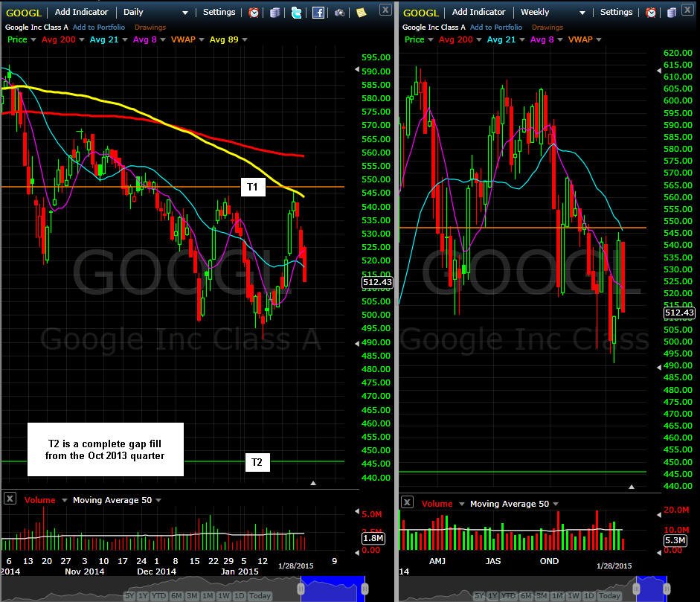Open Settings on the Weekly chart
700x602 pixels.
[616, 12]
